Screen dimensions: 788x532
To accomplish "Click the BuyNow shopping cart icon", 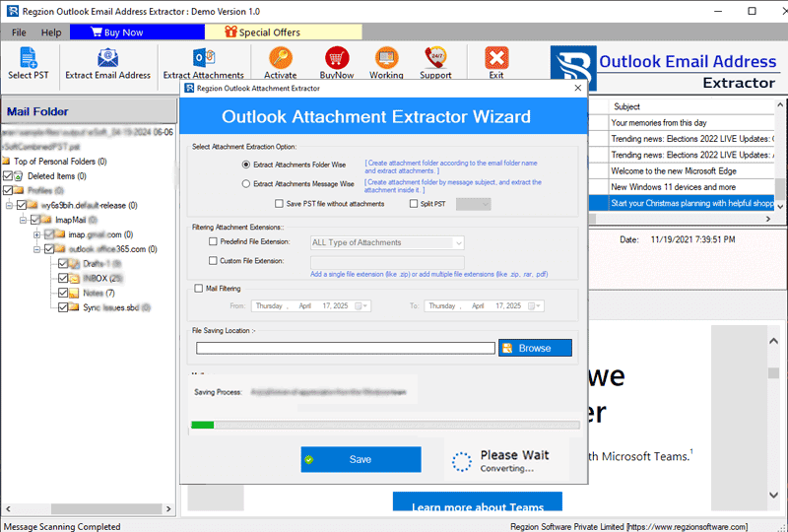I will pos(337,58).
